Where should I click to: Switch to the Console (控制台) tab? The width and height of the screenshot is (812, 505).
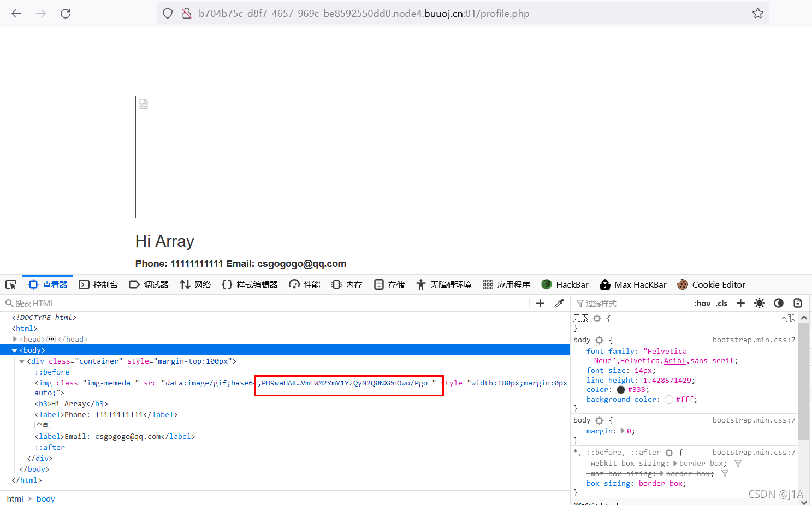pos(98,284)
